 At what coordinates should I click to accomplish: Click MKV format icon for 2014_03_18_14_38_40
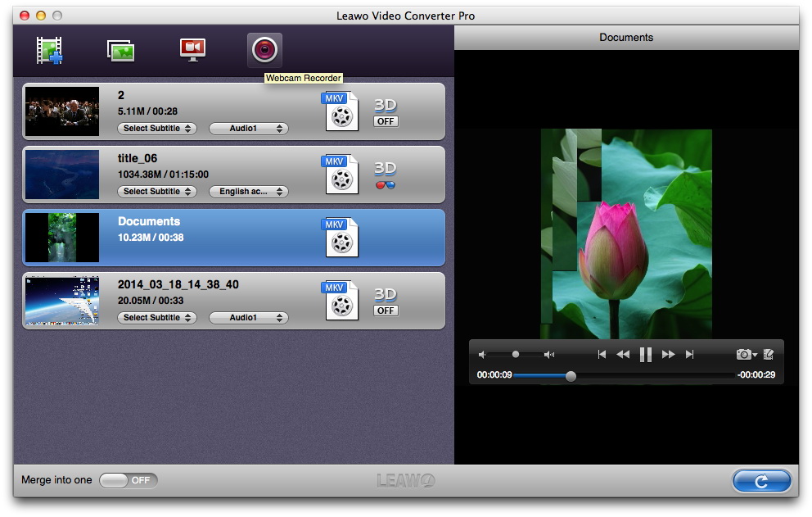coord(341,301)
